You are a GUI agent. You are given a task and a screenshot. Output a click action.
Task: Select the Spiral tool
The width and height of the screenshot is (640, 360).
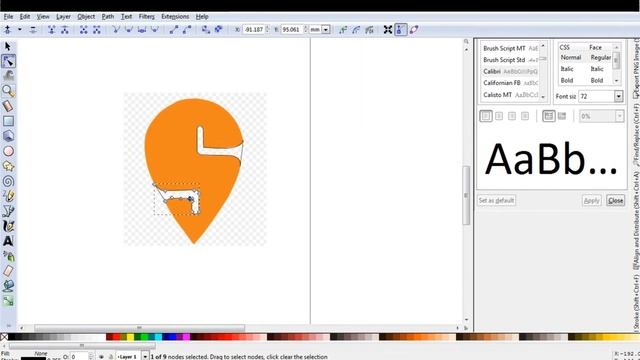click(x=8, y=181)
